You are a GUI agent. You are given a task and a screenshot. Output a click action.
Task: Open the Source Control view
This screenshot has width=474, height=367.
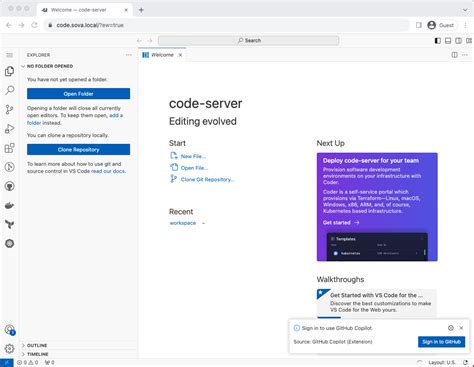(10, 109)
